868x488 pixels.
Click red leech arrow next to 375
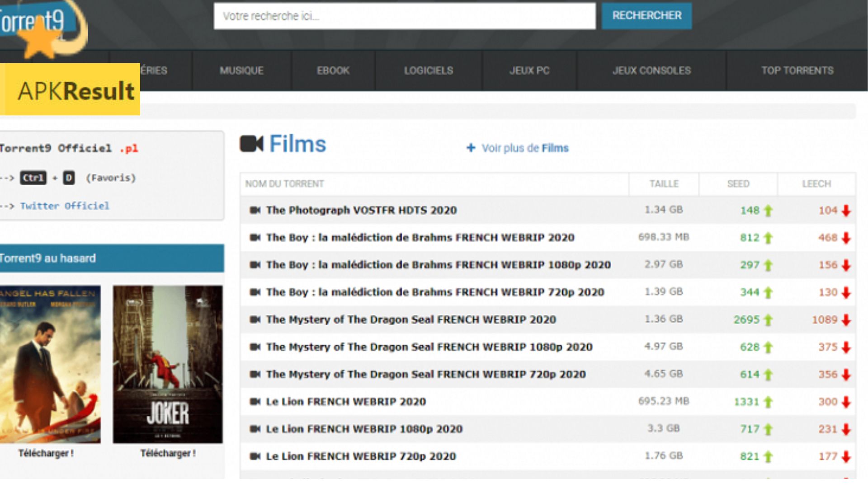[846, 347]
